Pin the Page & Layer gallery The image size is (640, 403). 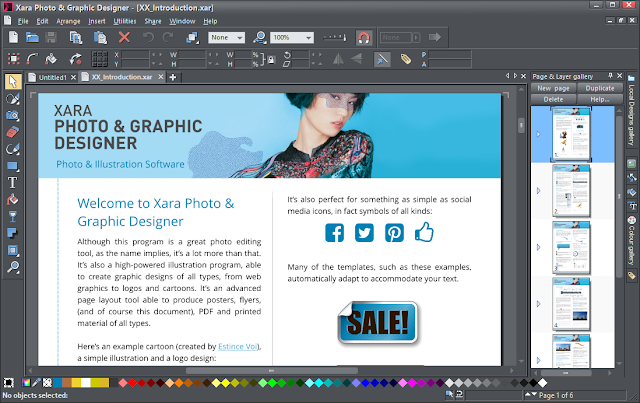point(610,76)
